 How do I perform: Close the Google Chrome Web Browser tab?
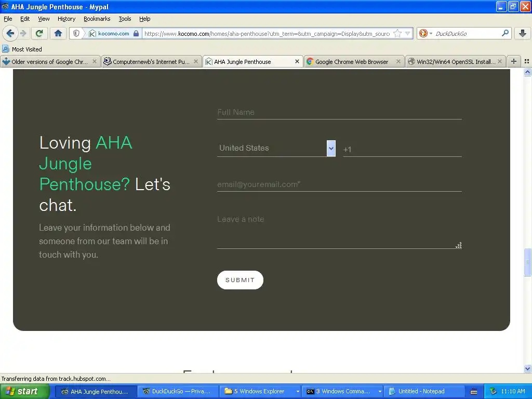[x=398, y=61]
